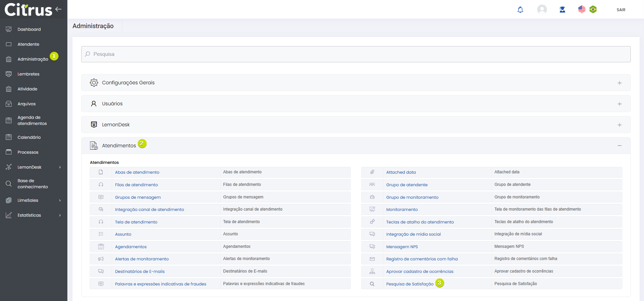This screenshot has height=301, width=644.
Task: Expand the Usuários section
Action: (619, 104)
